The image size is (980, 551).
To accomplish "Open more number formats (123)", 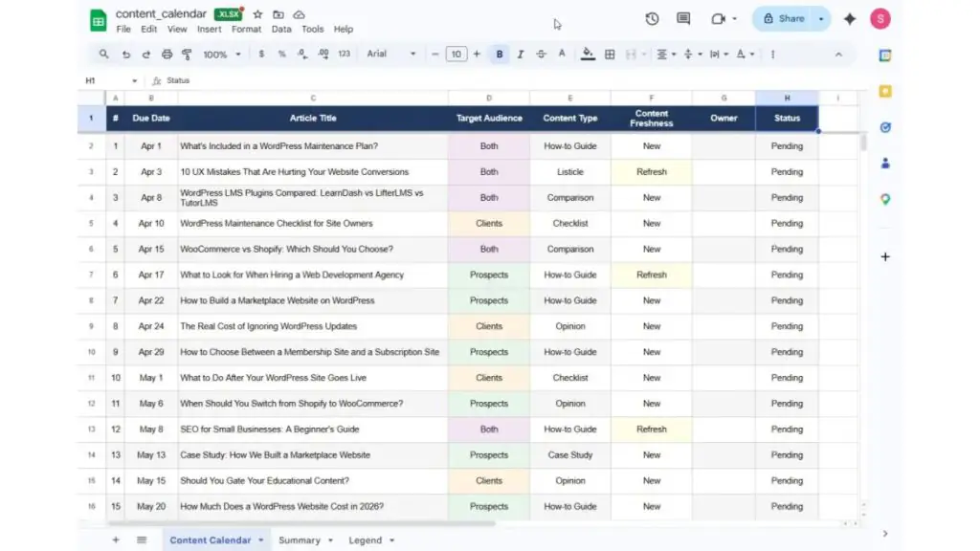I will (345, 55).
